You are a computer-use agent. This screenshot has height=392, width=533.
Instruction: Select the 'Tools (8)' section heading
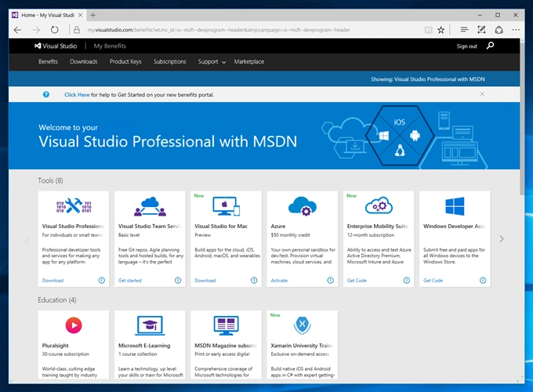point(50,180)
